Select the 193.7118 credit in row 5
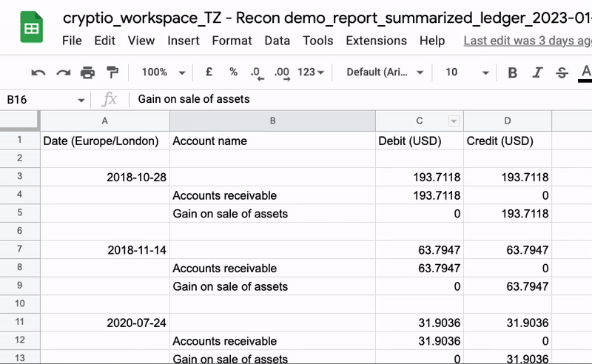This screenshot has height=364, width=592. (x=508, y=213)
